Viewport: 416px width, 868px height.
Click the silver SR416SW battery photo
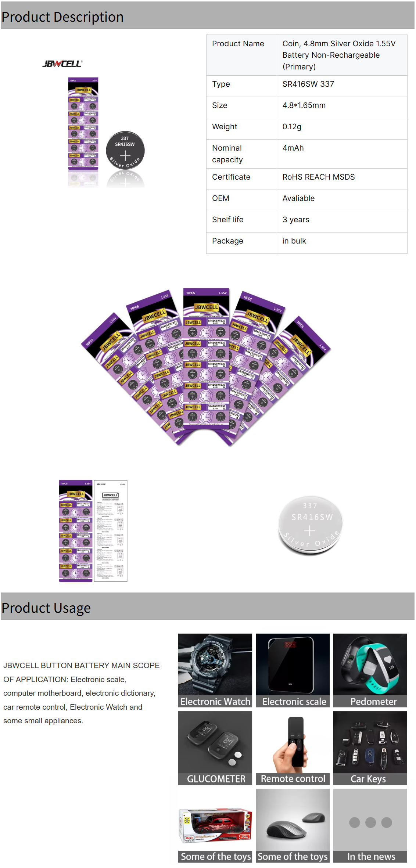click(311, 525)
